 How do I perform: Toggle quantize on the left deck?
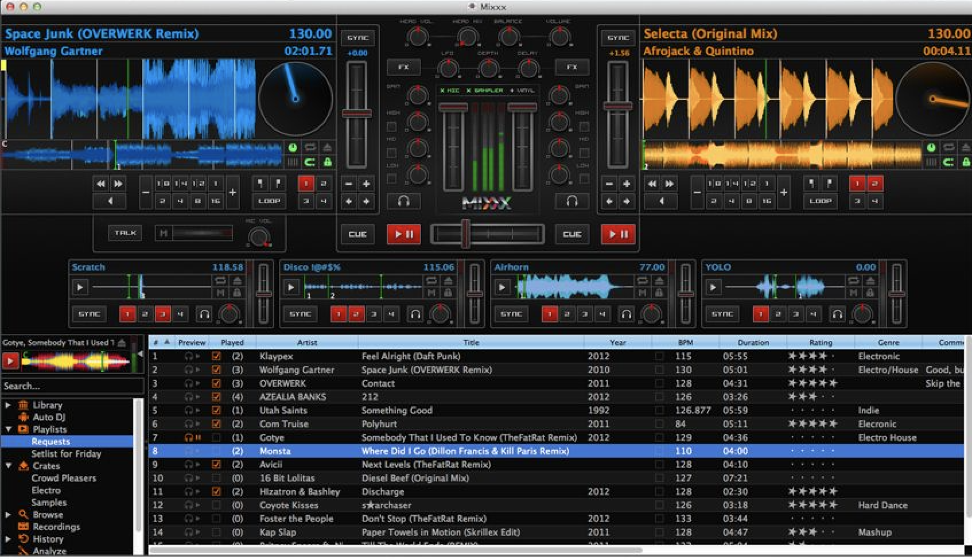[x=309, y=162]
